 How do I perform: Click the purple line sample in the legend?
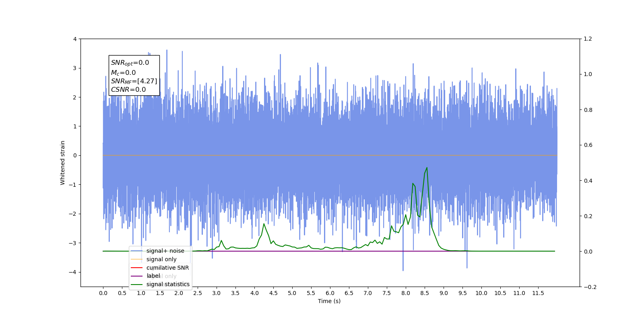(137, 276)
